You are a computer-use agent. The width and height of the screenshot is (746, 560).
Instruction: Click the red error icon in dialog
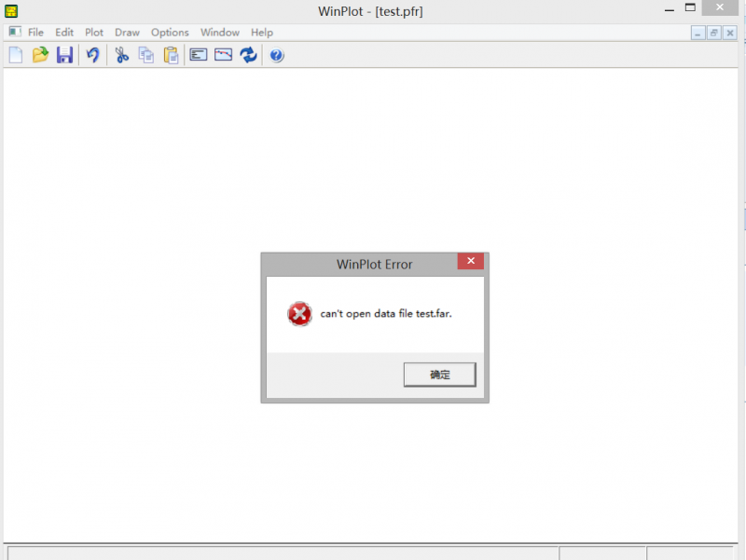[299, 314]
